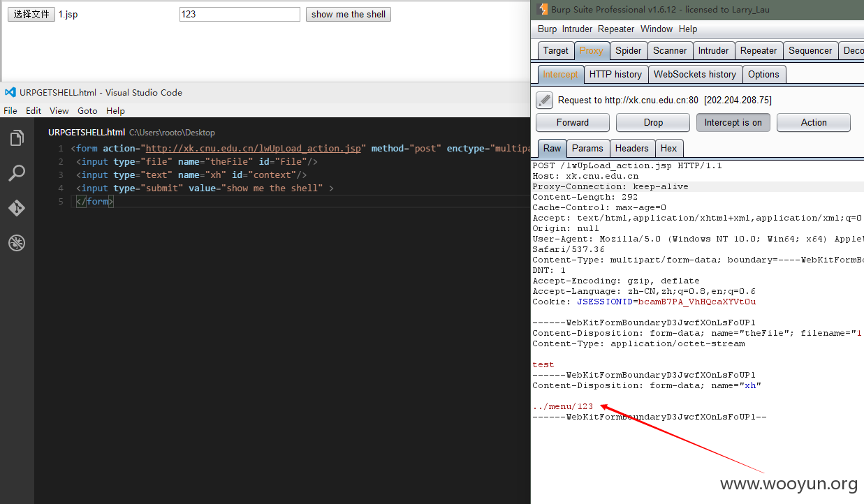Open the View menu in VS Code
864x504 pixels.
tap(59, 110)
